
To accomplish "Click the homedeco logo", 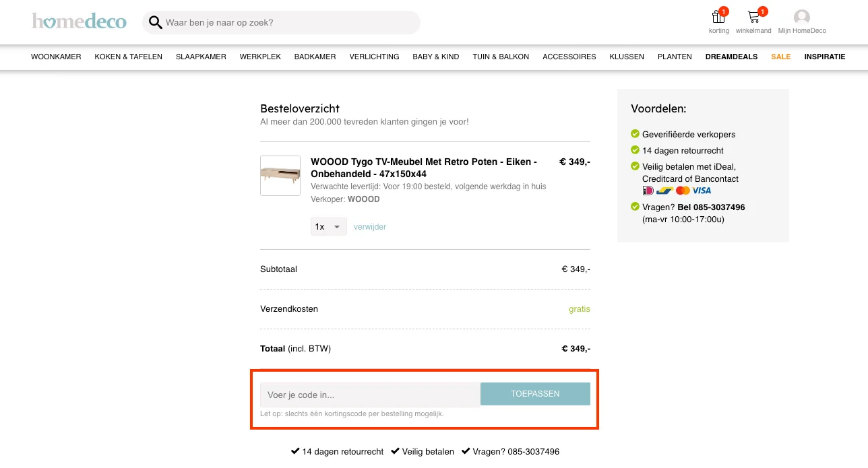I will [79, 21].
